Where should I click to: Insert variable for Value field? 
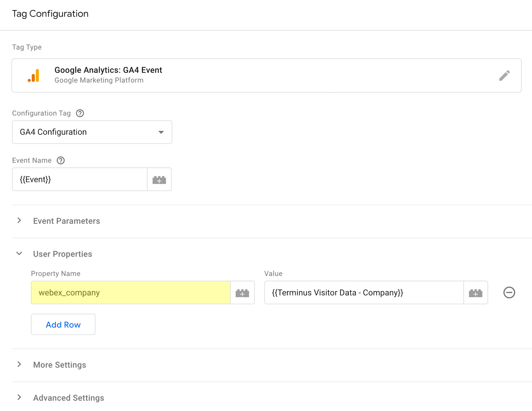(x=475, y=293)
